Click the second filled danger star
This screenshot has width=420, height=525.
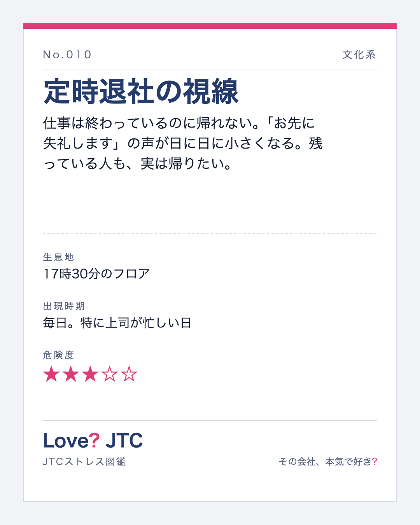pyautogui.click(x=71, y=374)
